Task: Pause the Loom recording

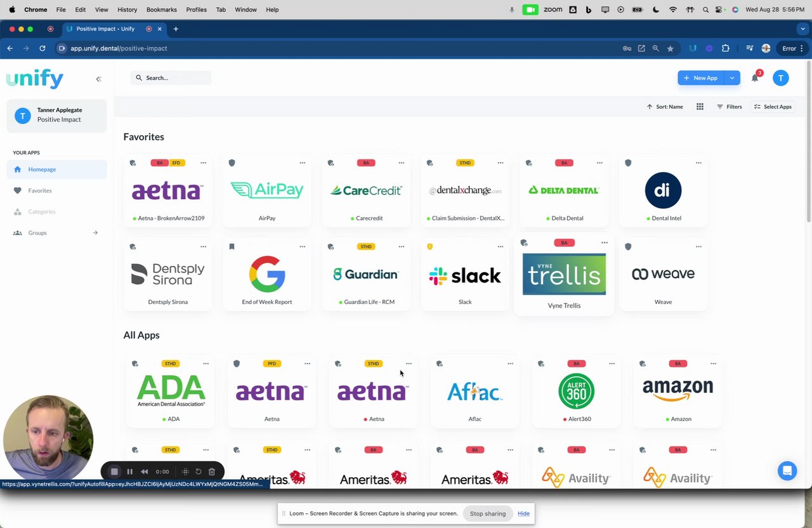Action: point(129,472)
